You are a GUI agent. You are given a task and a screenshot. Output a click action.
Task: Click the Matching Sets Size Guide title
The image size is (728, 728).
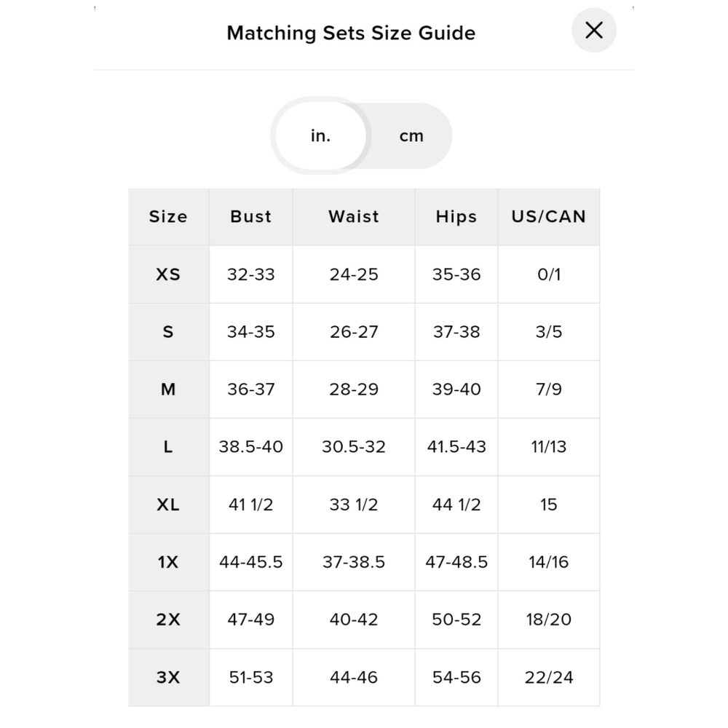click(x=351, y=33)
